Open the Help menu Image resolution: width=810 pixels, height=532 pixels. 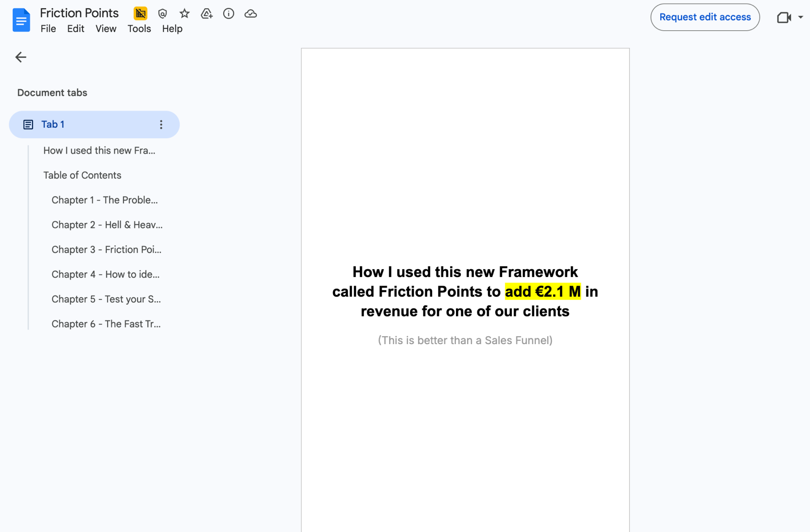[x=172, y=29]
